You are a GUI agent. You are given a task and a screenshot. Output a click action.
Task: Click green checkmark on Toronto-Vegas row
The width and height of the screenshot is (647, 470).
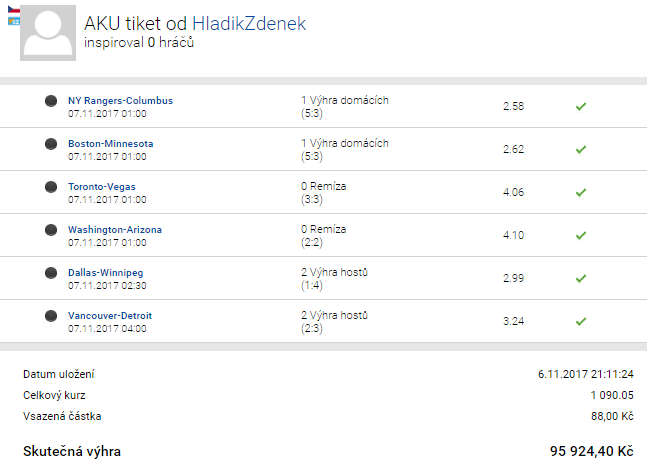[580, 192]
